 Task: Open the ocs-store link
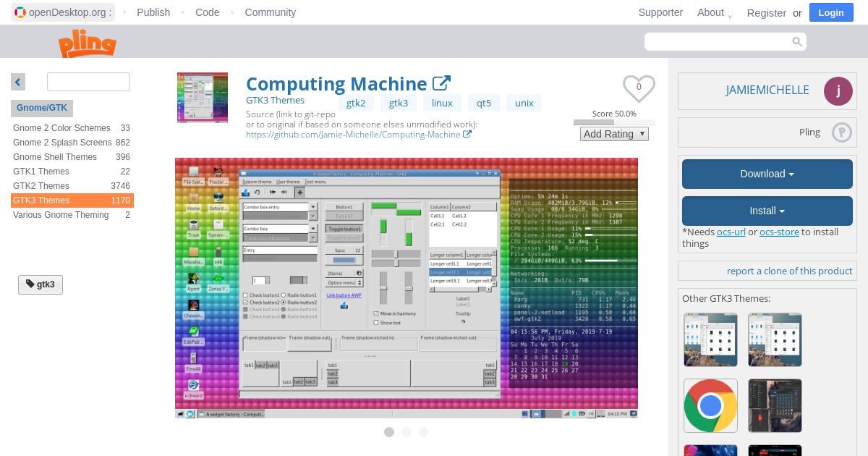[x=779, y=232]
